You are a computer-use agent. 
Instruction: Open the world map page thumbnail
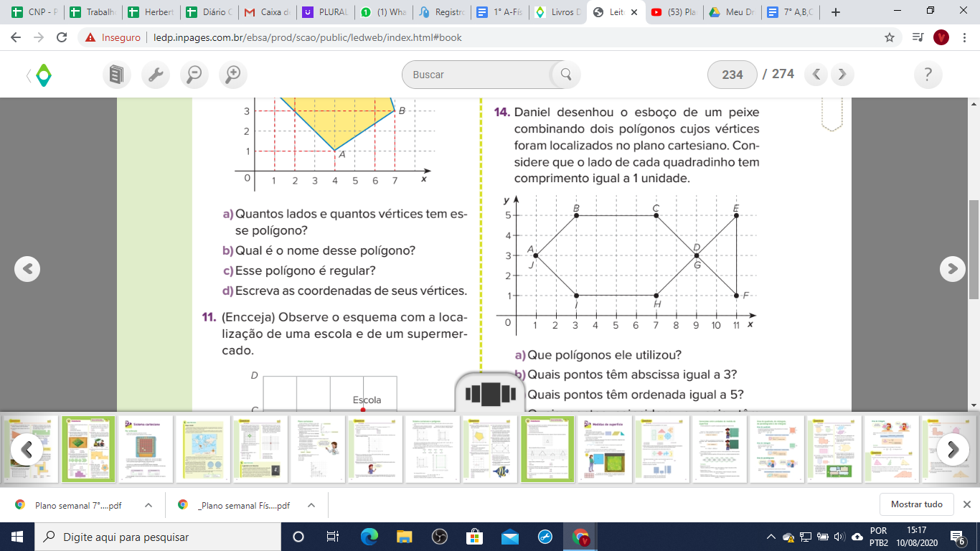(x=204, y=449)
